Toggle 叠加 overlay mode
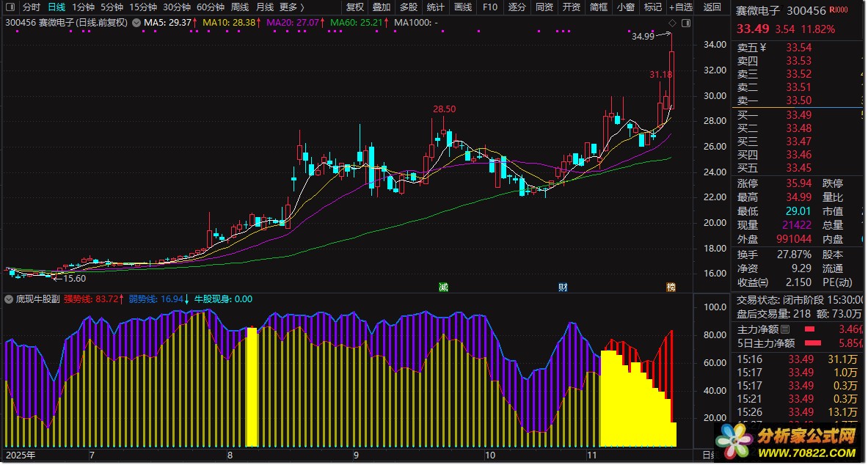The image size is (868, 465). click(x=382, y=7)
